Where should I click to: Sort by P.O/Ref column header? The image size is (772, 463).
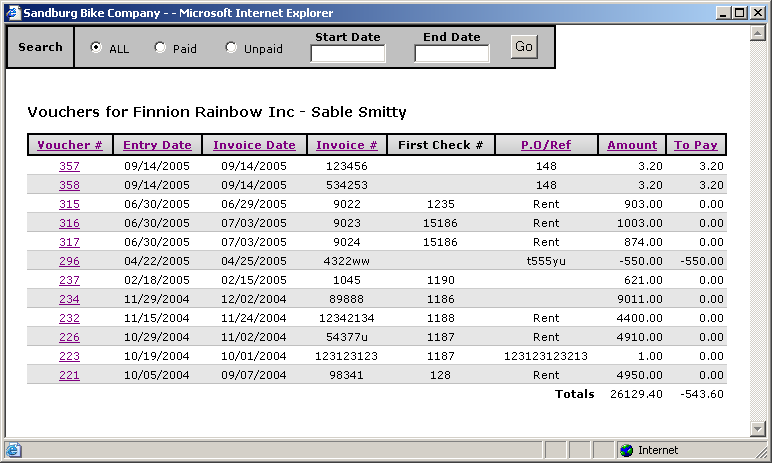(x=546, y=145)
